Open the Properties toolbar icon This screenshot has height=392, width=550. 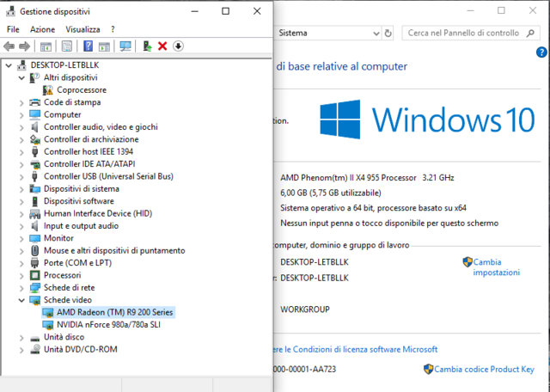(67, 46)
